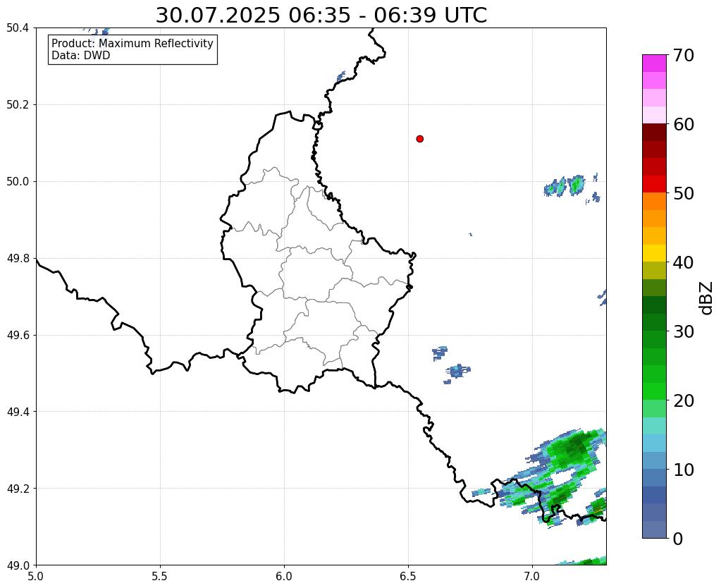Click the latitude axis label 49.8
The width and height of the screenshot is (721, 588).
point(18,258)
